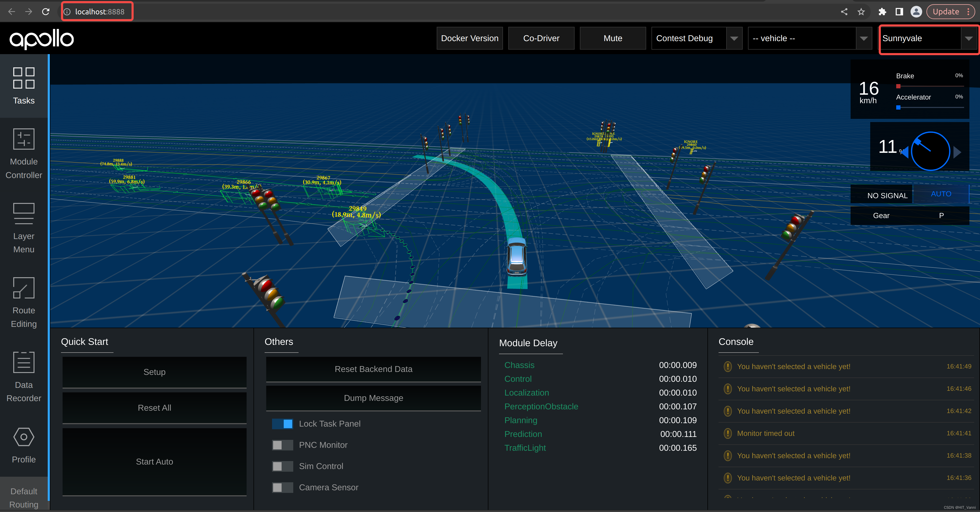Click the Reset Backend Data button

373,369
